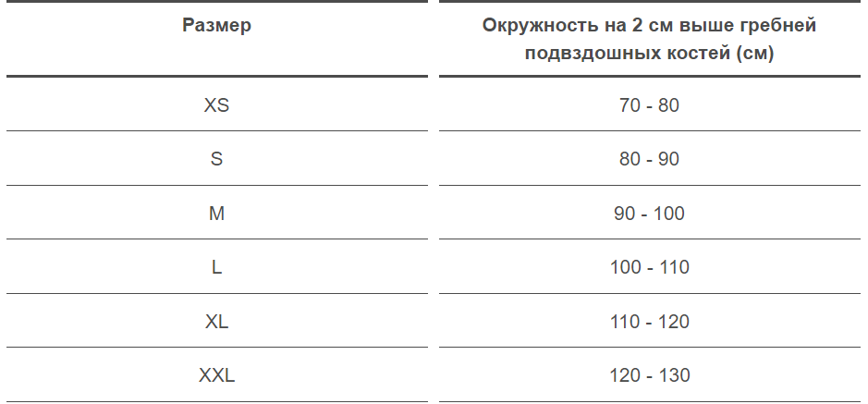
Task: Select the 80 - 90 measurement value
Action: coord(649,159)
